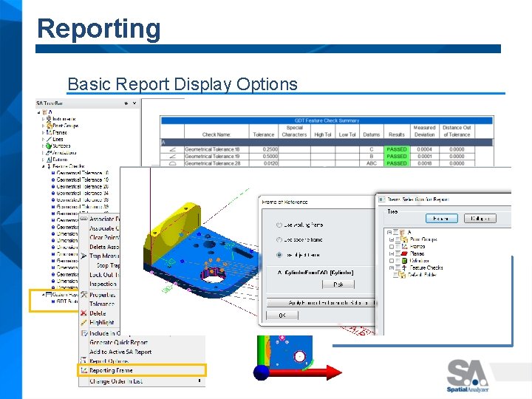Click the Annotations icon in SA TreeBar

click(49, 152)
